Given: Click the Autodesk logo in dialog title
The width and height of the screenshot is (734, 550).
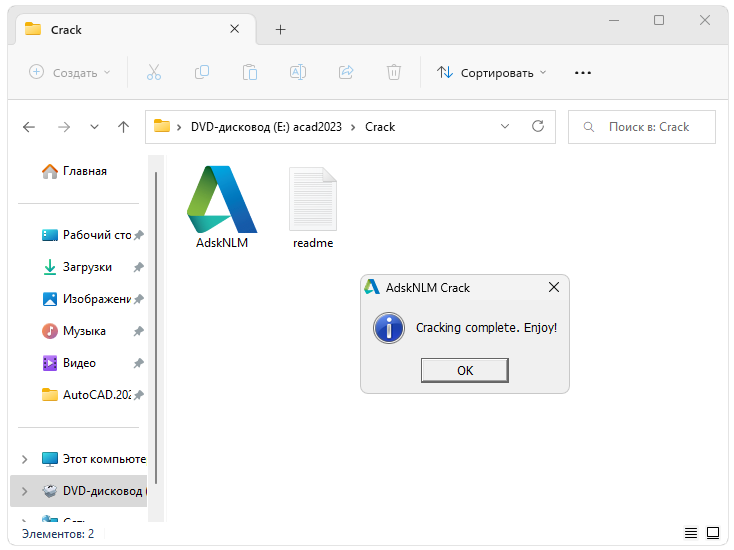Looking at the screenshot, I should tap(372, 287).
